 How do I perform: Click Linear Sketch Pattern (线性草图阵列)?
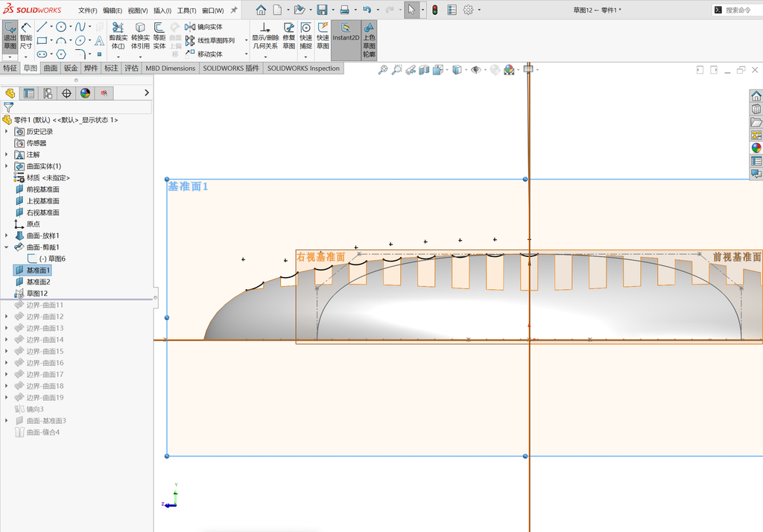tap(209, 40)
